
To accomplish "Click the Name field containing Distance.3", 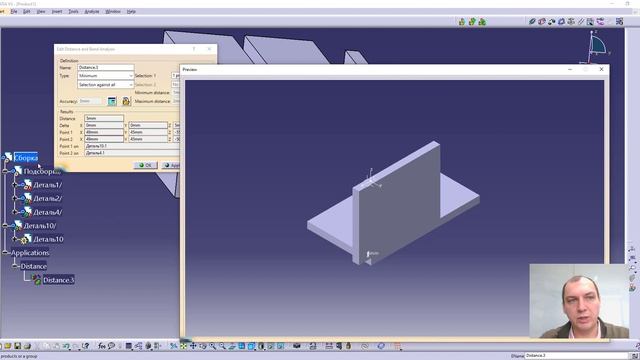I will (106, 67).
